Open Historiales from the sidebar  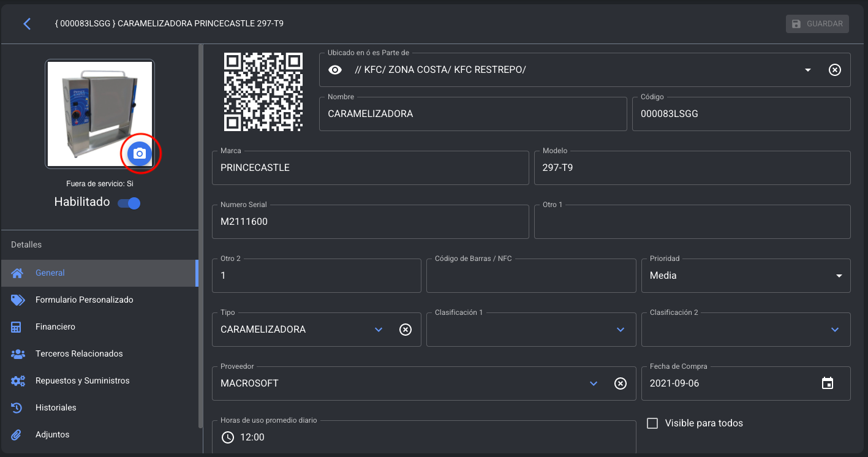[56, 408]
